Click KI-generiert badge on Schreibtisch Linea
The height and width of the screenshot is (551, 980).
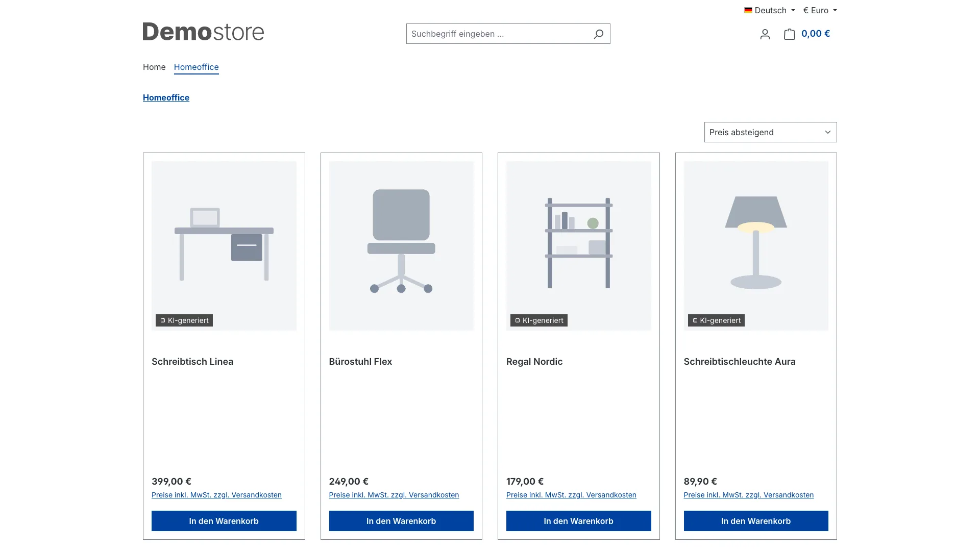(x=184, y=320)
